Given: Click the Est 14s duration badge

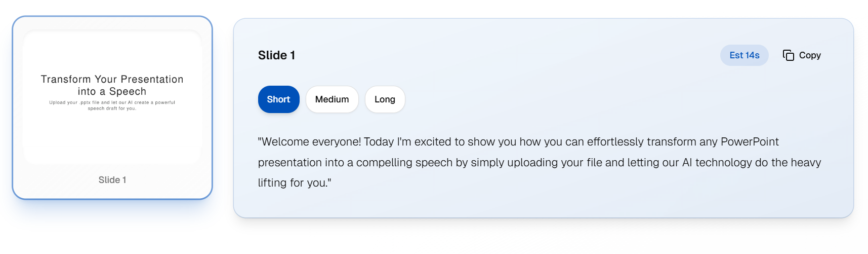Looking at the screenshot, I should [x=744, y=55].
